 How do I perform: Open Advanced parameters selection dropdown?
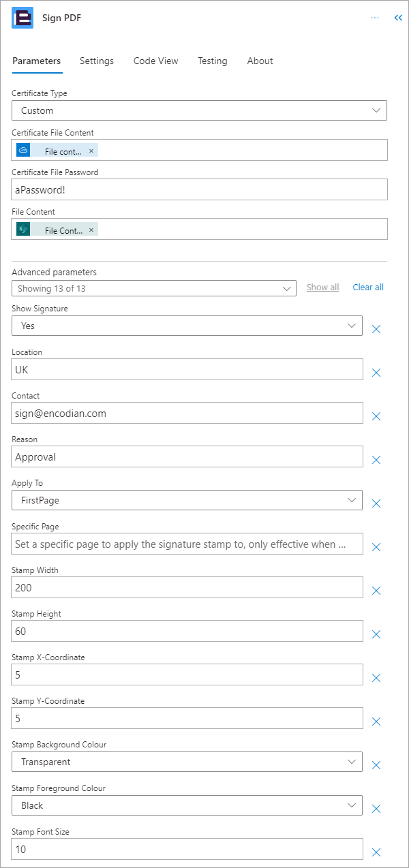[x=154, y=288]
